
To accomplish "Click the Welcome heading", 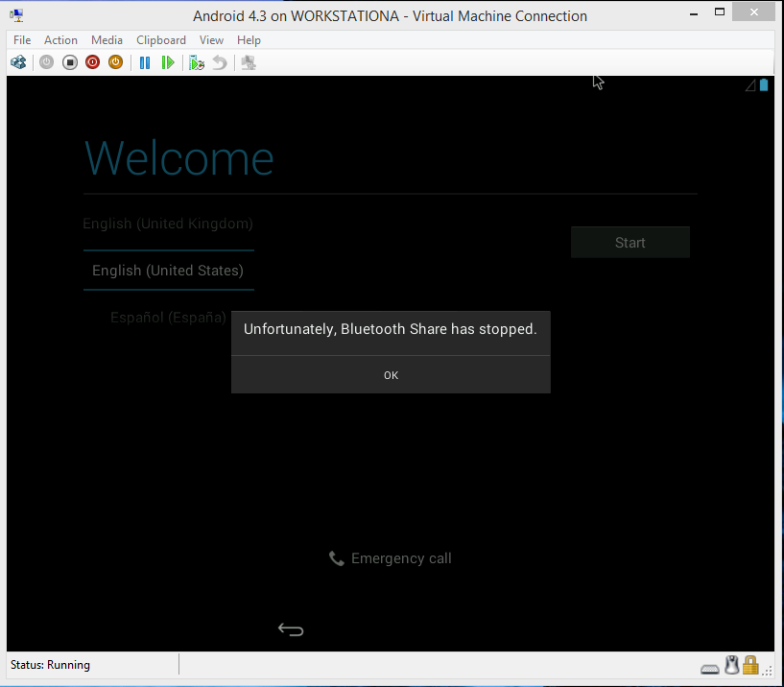I will pos(179,158).
